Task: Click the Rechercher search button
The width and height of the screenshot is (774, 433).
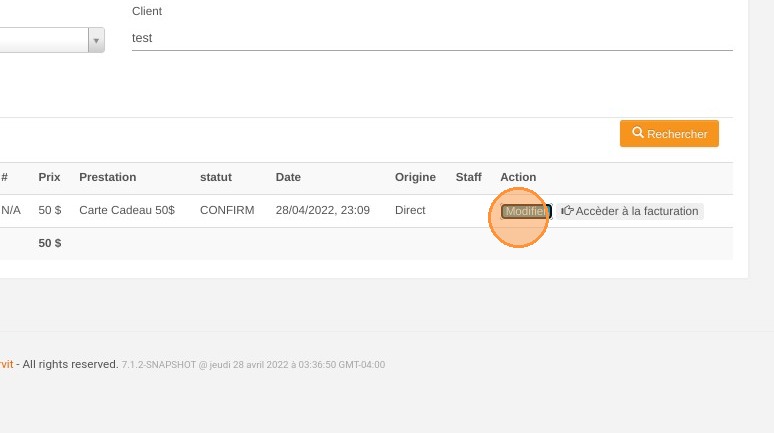Action: pyautogui.click(x=669, y=133)
